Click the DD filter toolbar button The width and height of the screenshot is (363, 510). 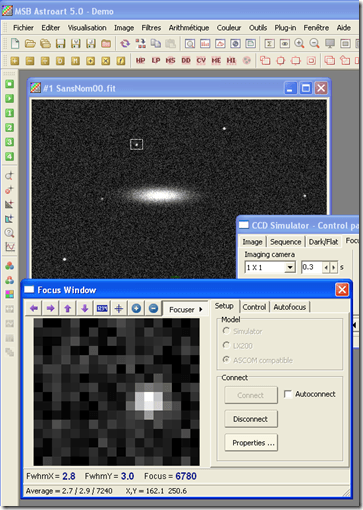click(x=186, y=60)
